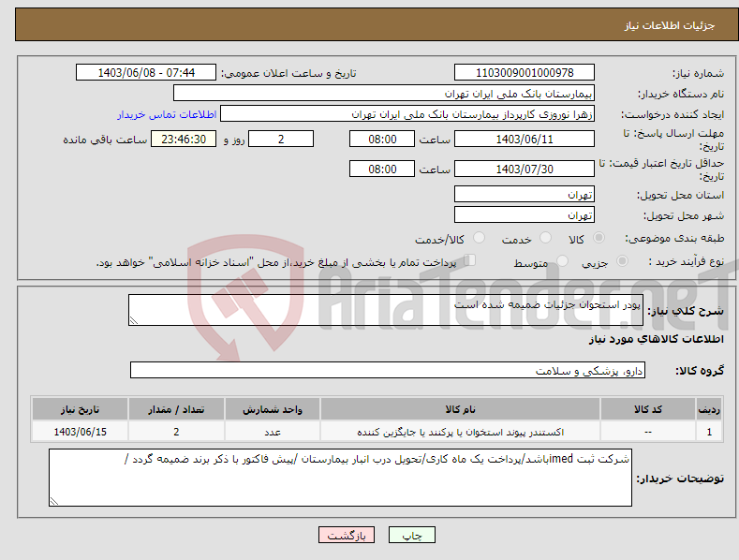Screen dimensions: 739x560
Task: Click the announcement date field 1403/06/08 - 07:44
Action: [146, 73]
